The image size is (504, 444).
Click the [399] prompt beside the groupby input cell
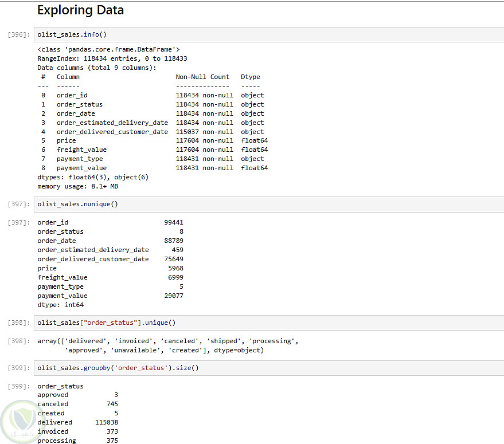(x=19, y=368)
